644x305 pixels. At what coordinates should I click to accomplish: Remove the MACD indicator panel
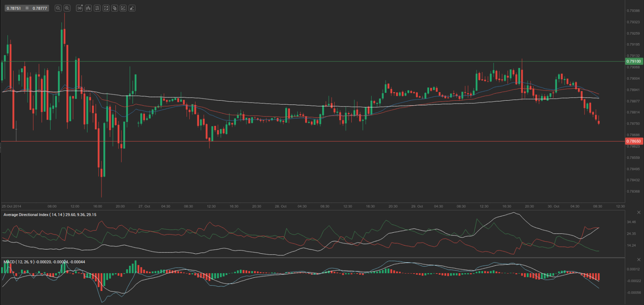[x=639, y=260]
